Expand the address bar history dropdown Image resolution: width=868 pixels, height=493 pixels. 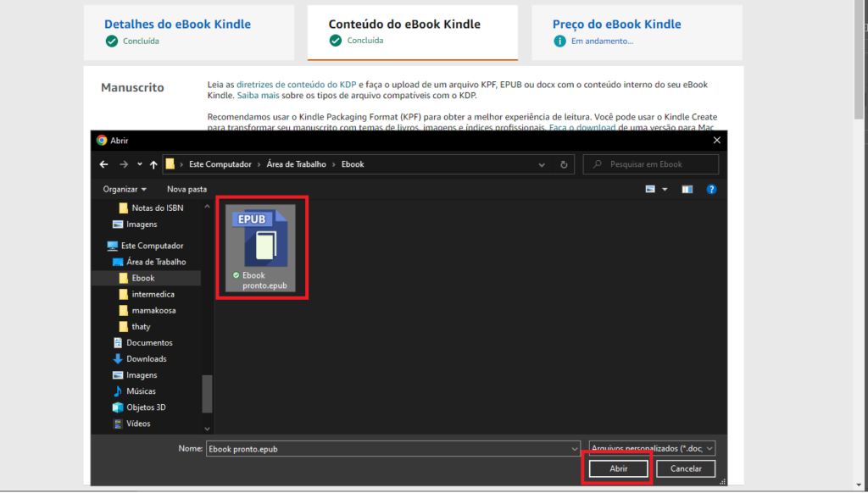point(543,164)
